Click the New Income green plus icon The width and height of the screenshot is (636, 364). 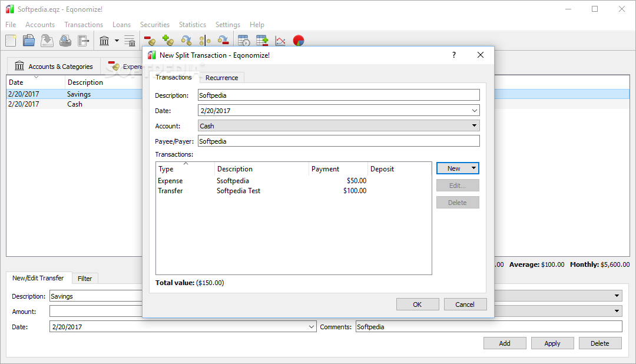[168, 41]
